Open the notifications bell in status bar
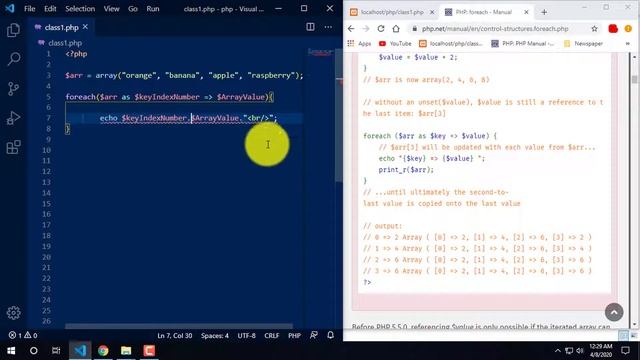640x360 pixels. 331,335
